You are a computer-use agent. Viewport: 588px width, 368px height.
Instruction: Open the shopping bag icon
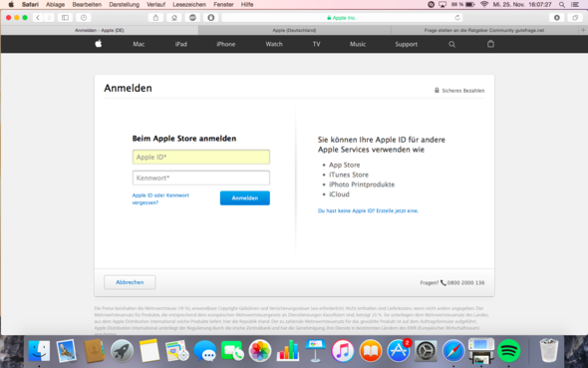pyautogui.click(x=490, y=44)
